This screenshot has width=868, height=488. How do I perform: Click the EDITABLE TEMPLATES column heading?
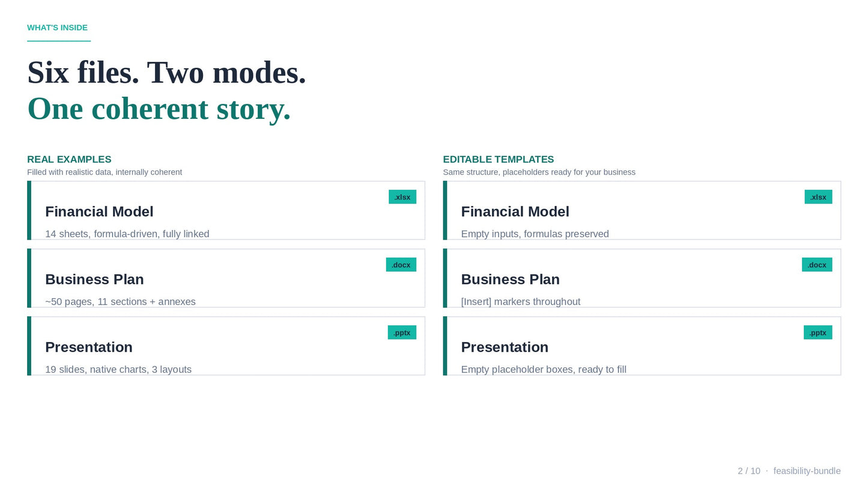[499, 159]
